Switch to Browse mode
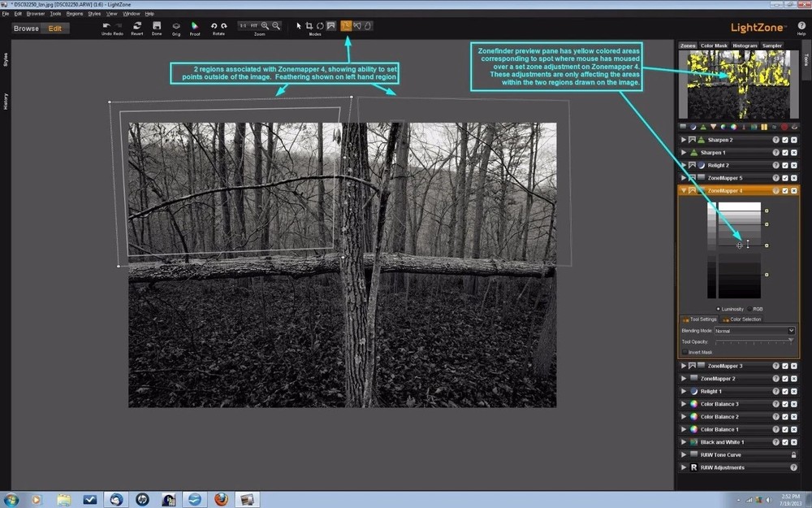The image size is (812, 508). point(25,28)
